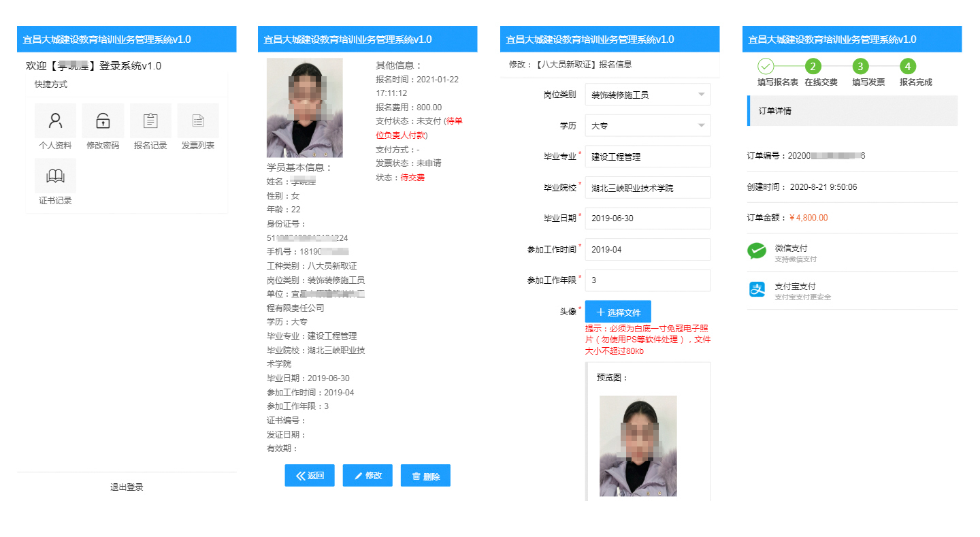Expand the 学历 dropdown
980x537 pixels.
(x=647, y=126)
